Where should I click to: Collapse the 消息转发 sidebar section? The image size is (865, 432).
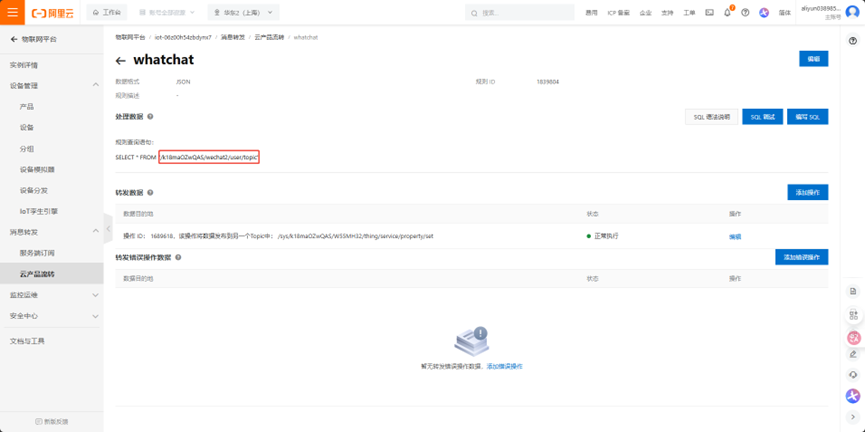coord(95,231)
